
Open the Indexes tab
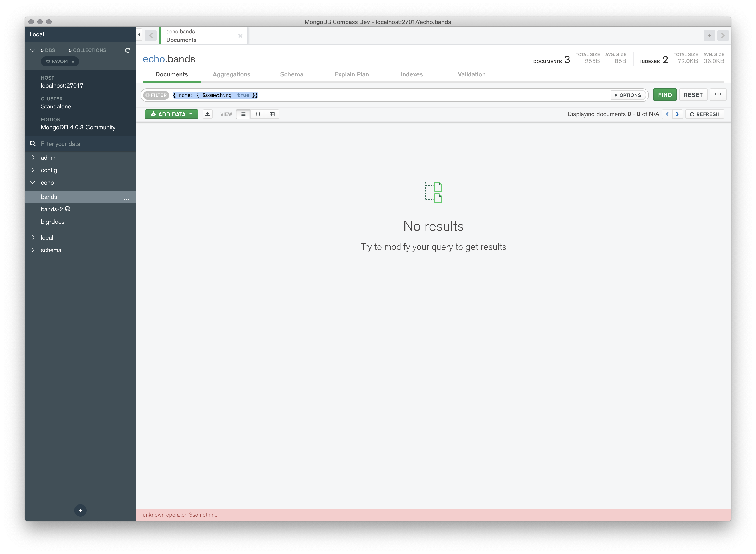412,74
